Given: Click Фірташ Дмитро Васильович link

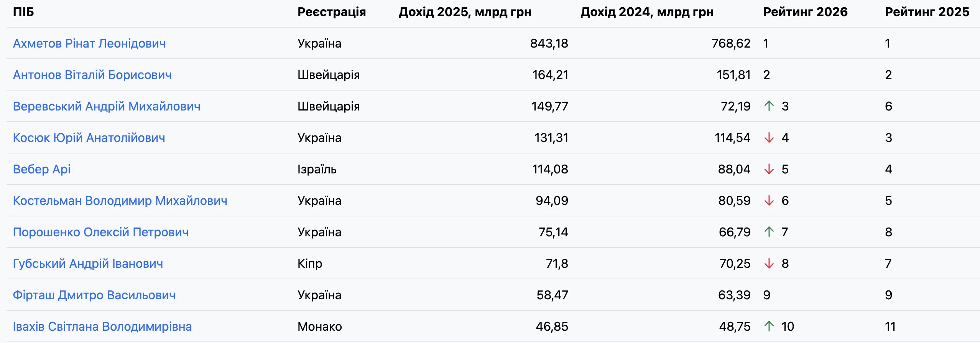Looking at the screenshot, I should point(94,295).
